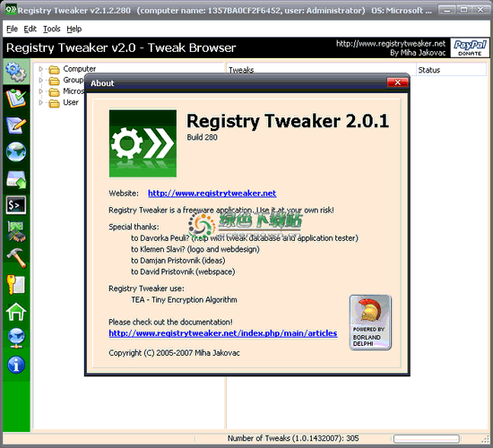Open the registrytweaker.net website link in About
This screenshot has width=493, height=448.
(x=212, y=193)
